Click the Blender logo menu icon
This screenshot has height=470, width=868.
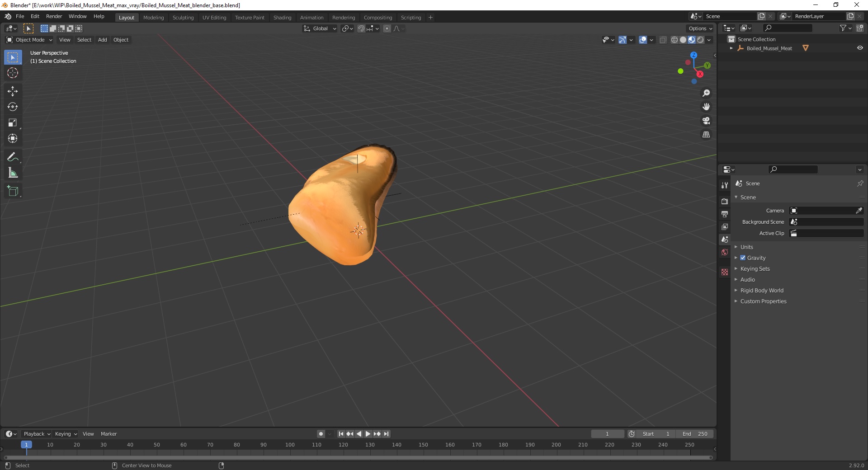click(x=8, y=16)
